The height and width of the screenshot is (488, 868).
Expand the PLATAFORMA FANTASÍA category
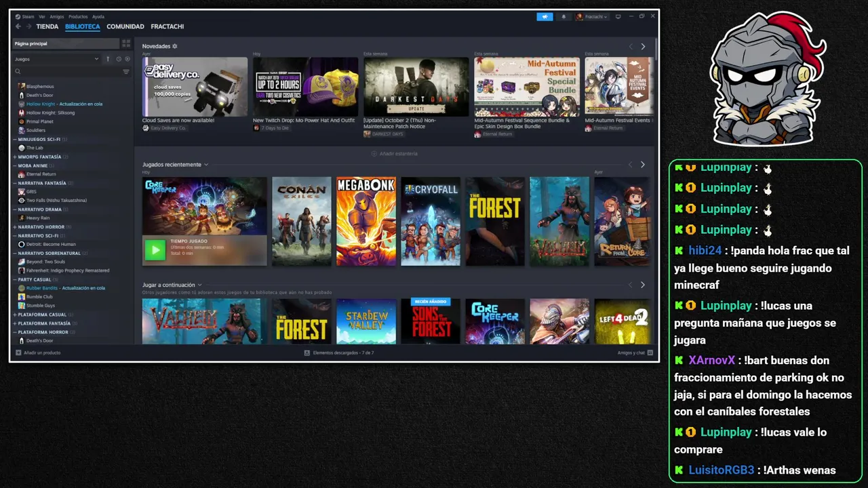[x=15, y=323]
